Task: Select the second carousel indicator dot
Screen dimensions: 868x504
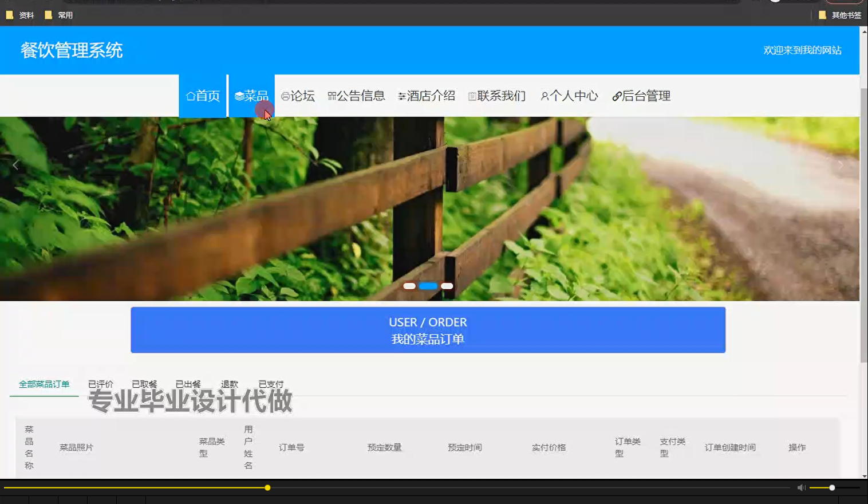Action: (x=428, y=285)
